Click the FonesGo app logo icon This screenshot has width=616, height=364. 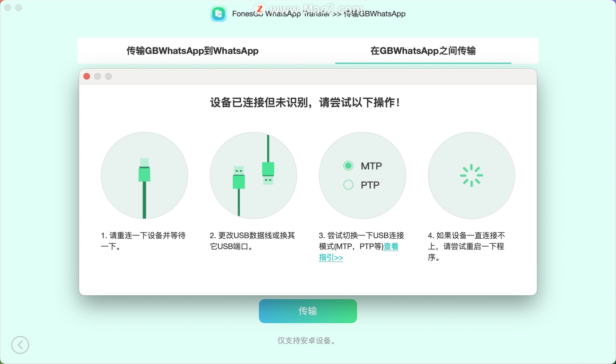coord(218,14)
